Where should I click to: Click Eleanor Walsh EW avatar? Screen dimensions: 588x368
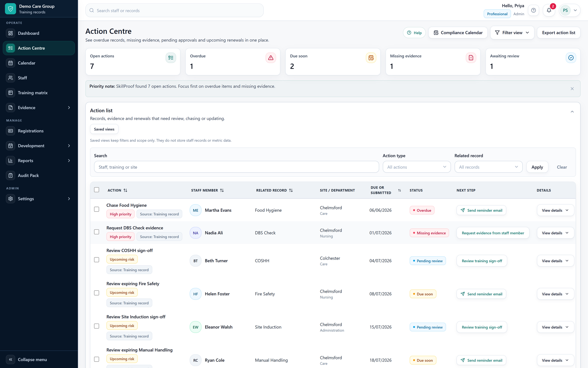pyautogui.click(x=196, y=327)
